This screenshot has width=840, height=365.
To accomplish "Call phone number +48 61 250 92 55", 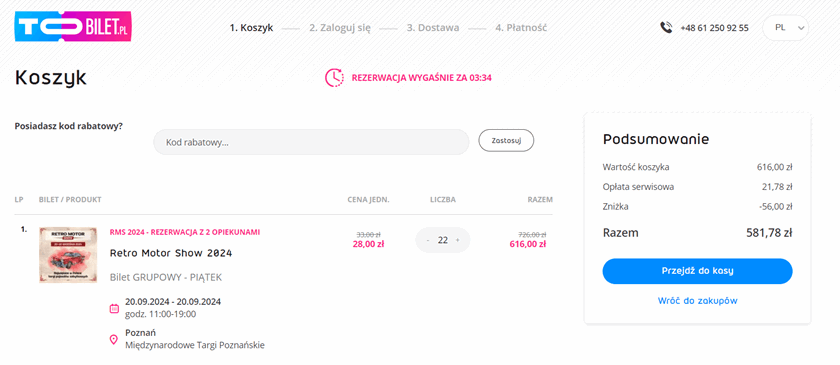I will [x=714, y=28].
